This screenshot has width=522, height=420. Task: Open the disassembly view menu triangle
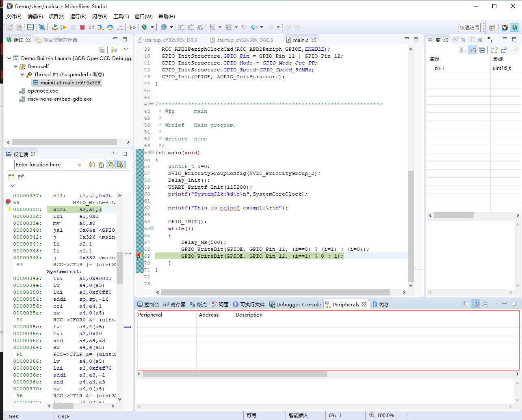[x=12, y=185]
